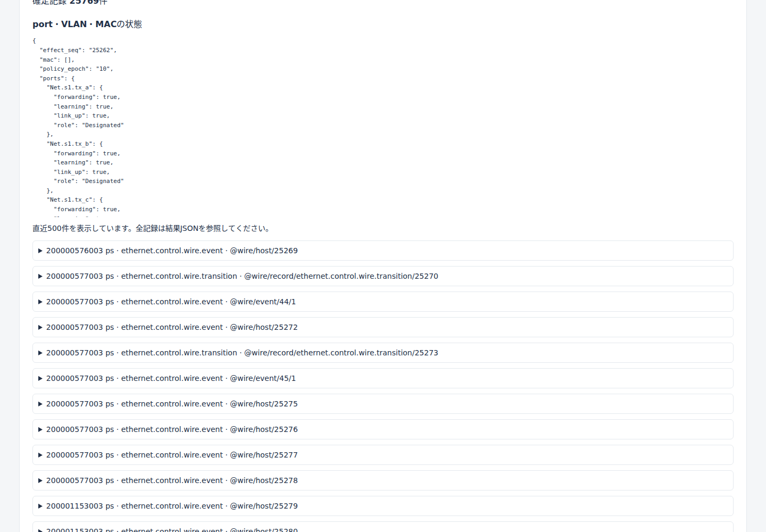766x532 pixels.
Task: Expand the @wire/host/25275 event row
Action: [x=382, y=404]
